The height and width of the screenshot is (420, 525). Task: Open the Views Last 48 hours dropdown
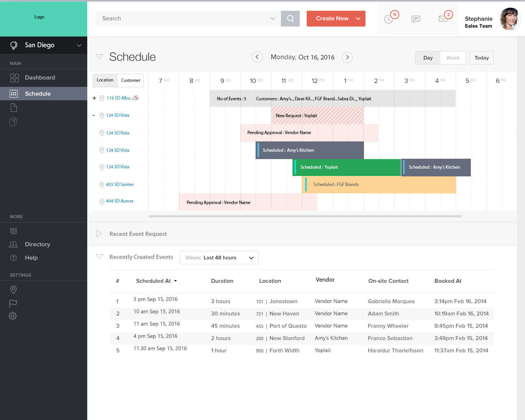[x=219, y=258]
